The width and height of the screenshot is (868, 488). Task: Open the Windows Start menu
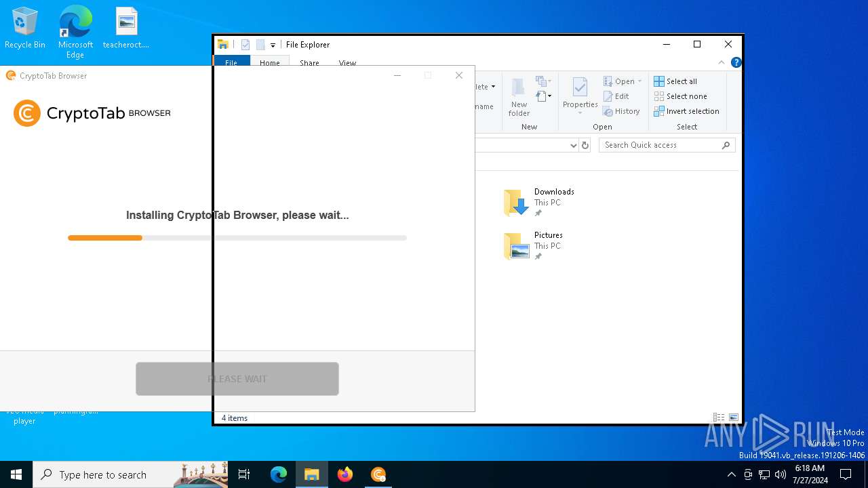(16, 474)
